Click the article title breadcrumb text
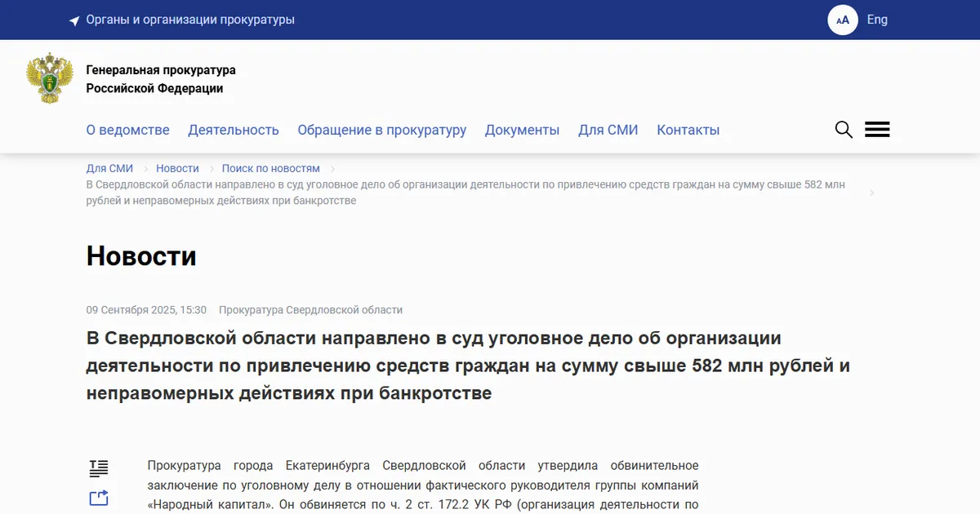 pyautogui.click(x=465, y=193)
